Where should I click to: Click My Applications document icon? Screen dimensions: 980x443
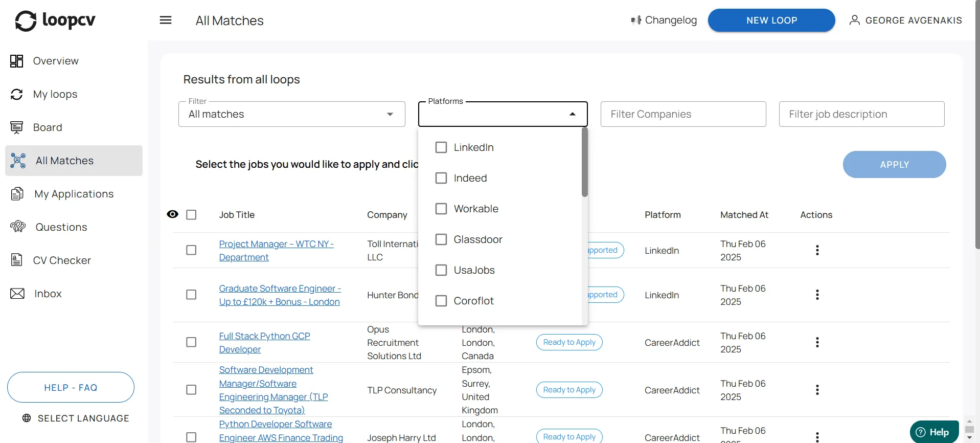(17, 194)
